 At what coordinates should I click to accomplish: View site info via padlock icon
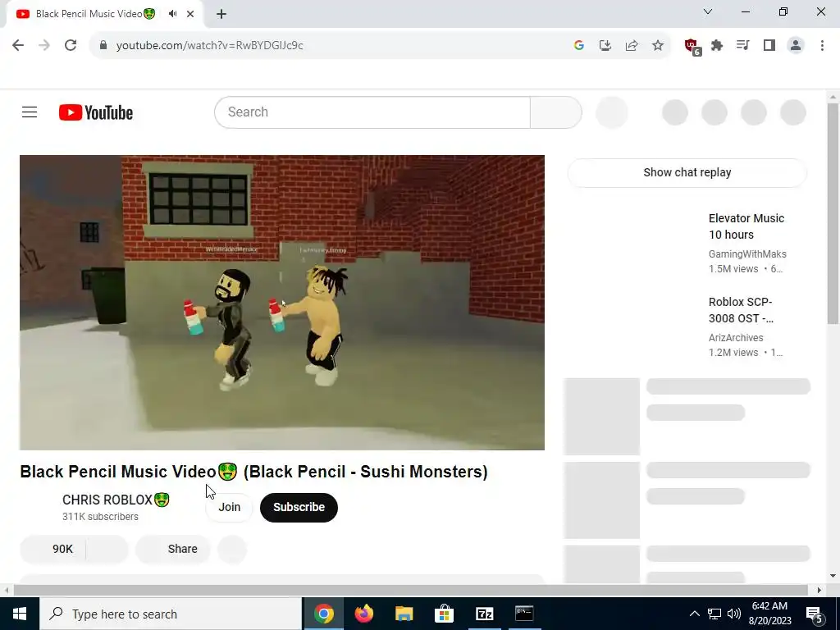pos(104,46)
